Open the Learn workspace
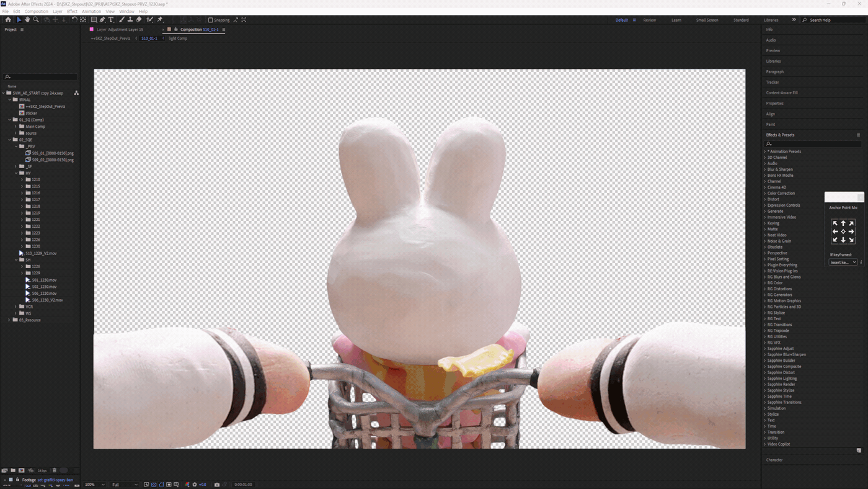 pos(676,20)
